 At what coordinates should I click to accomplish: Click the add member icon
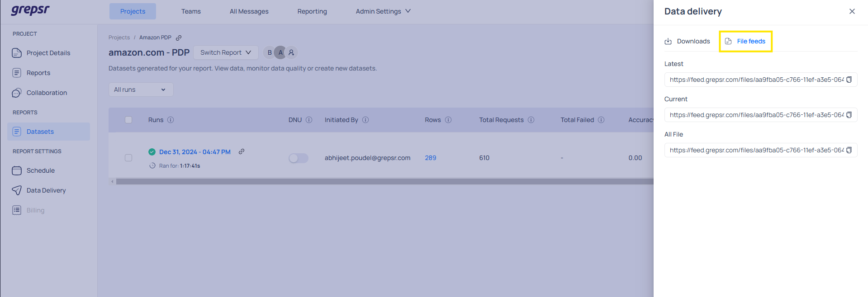tap(291, 52)
